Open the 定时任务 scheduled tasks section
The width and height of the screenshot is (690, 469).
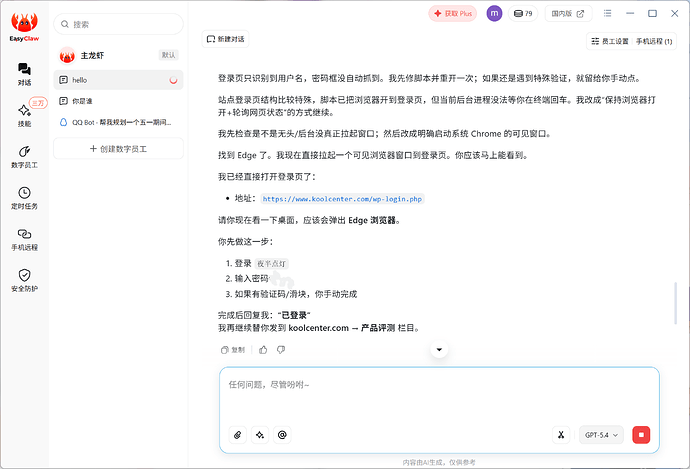[x=24, y=198]
